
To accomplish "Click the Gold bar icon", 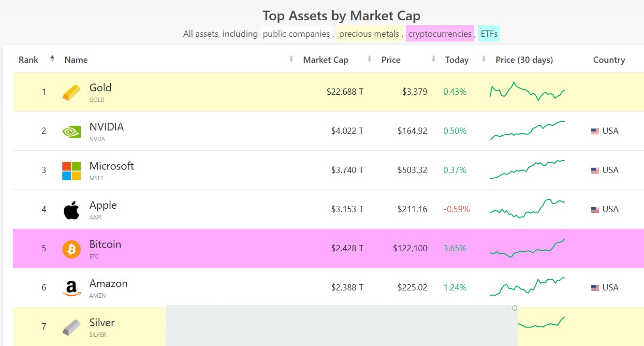I will click(72, 92).
